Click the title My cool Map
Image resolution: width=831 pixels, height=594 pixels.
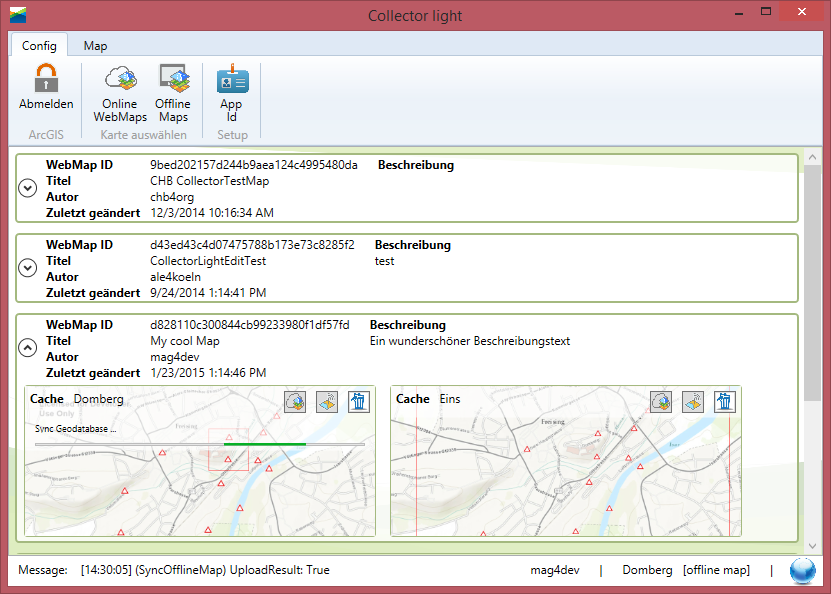[184, 341]
